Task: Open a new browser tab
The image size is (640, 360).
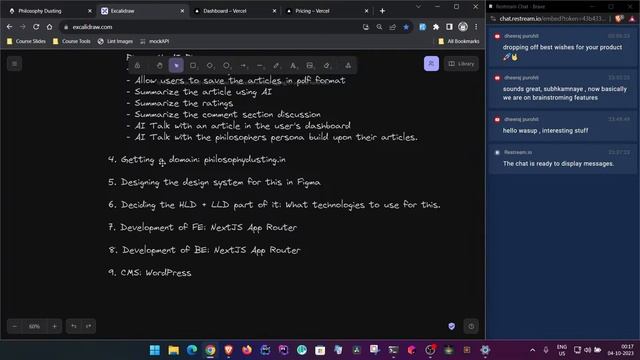Action: coord(382,11)
